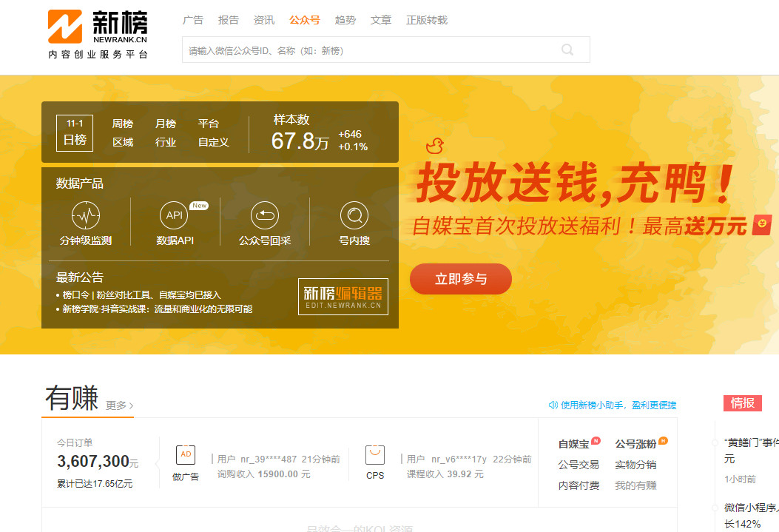Click the 样本数 67.8万 statistic
Image resolution: width=779 pixels, height=532 pixels.
click(320, 133)
